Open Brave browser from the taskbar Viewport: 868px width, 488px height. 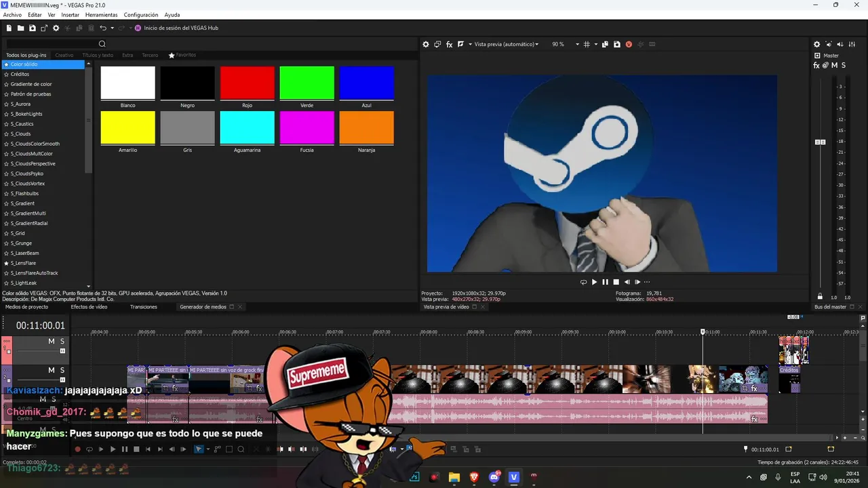(x=474, y=477)
